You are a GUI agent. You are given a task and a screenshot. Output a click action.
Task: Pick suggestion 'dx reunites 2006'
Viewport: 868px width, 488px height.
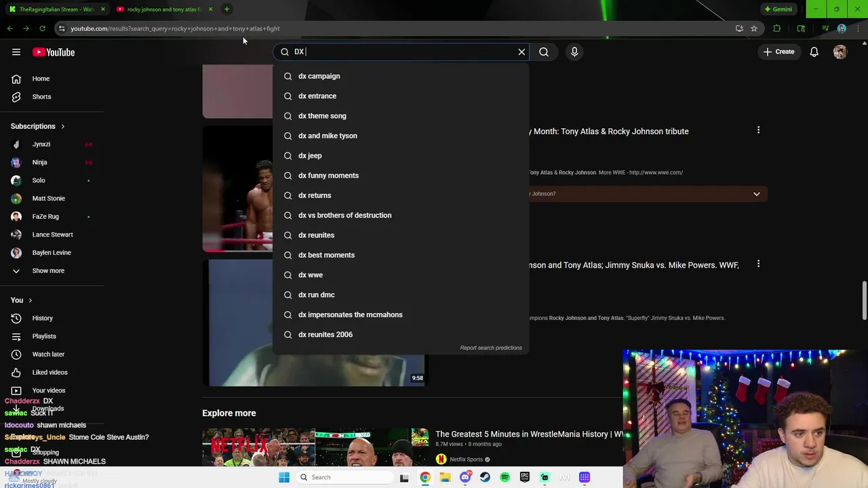[x=400, y=334]
